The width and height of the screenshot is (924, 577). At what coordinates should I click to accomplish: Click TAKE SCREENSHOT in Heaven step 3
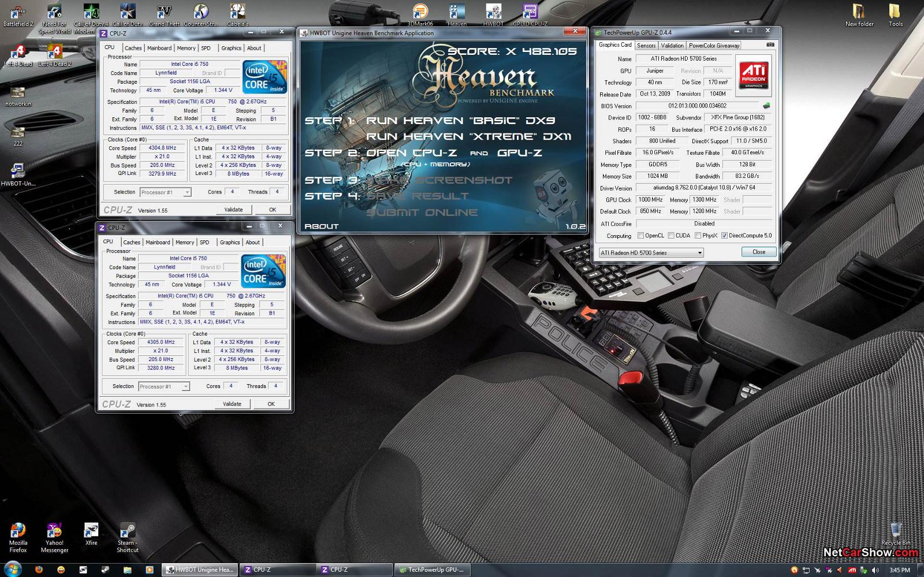click(439, 180)
